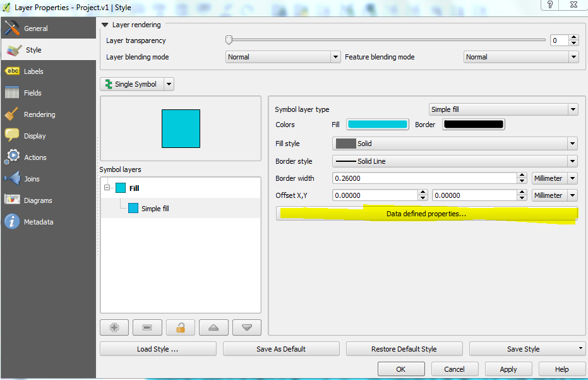Click the Joins arrow icon

coord(12,178)
